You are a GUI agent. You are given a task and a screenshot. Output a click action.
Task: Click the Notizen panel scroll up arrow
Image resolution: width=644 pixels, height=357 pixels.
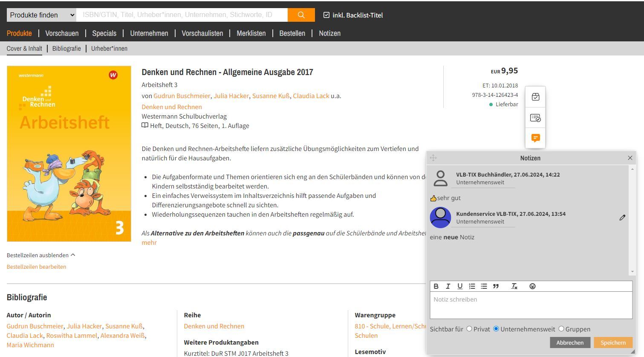pyautogui.click(x=632, y=169)
